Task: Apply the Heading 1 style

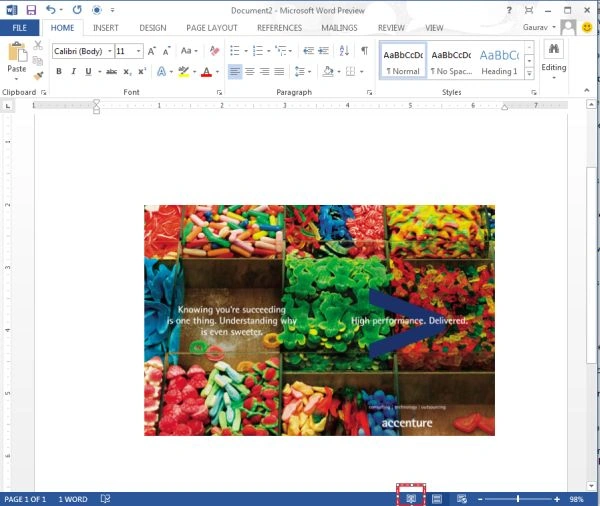Action: coord(499,60)
